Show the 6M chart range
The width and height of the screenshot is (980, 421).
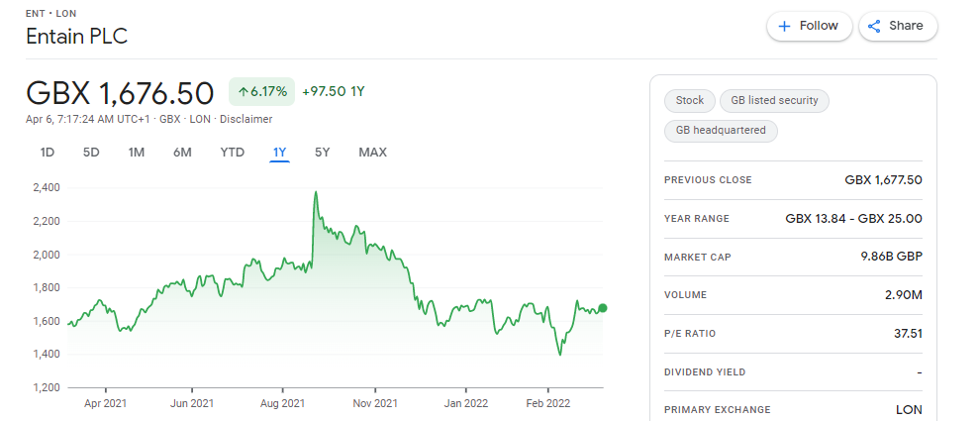click(x=182, y=152)
